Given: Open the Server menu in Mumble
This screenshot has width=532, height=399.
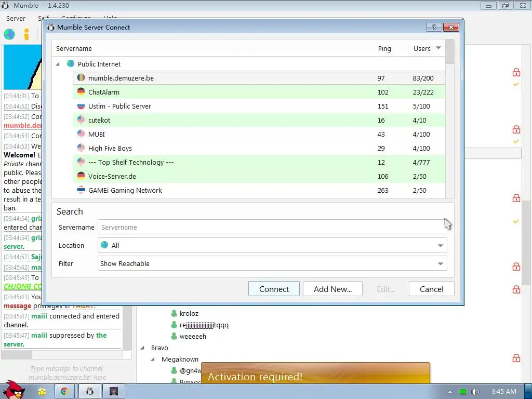Looking at the screenshot, I should click(16, 18).
